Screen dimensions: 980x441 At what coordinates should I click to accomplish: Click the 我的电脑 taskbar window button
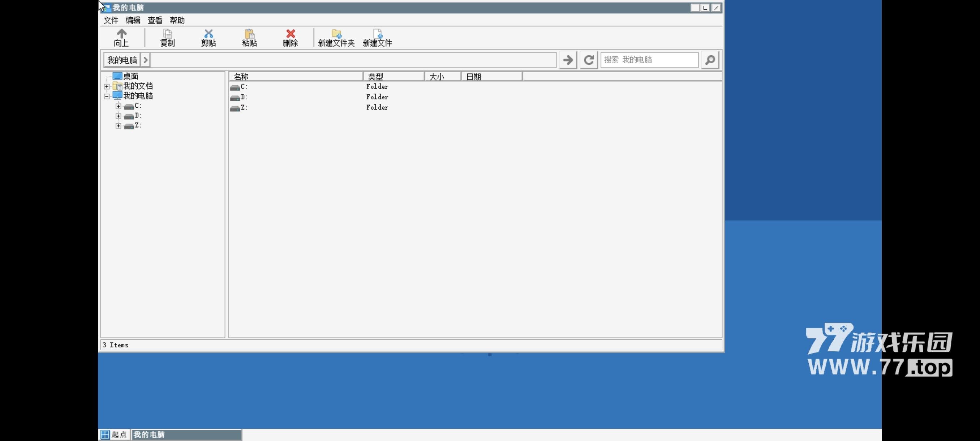click(x=187, y=434)
